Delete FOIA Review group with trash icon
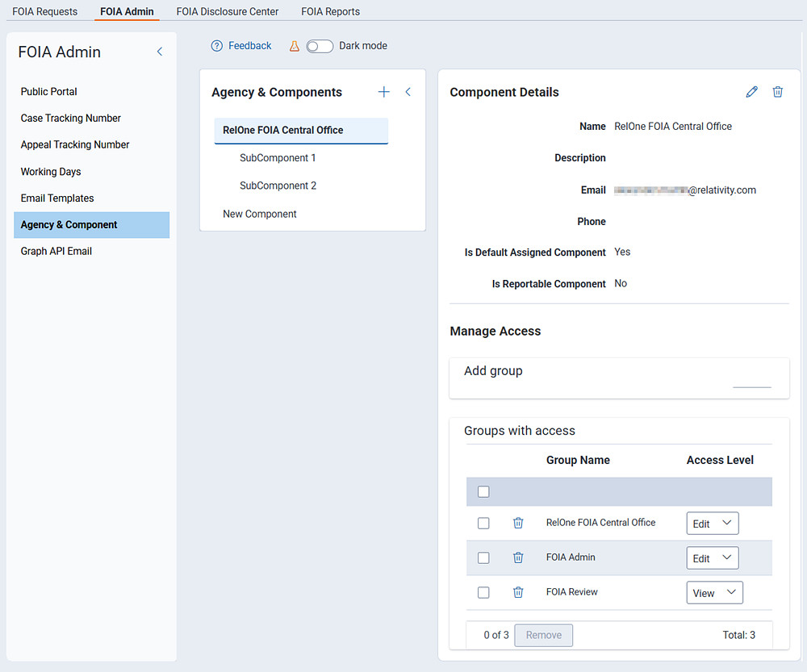Image resolution: width=807 pixels, height=672 pixels. 518,593
